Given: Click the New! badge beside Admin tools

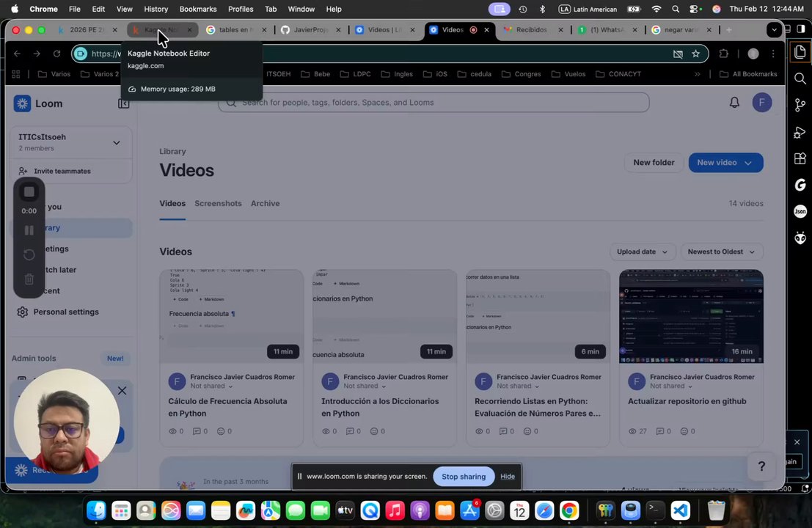Looking at the screenshot, I should [x=115, y=358].
